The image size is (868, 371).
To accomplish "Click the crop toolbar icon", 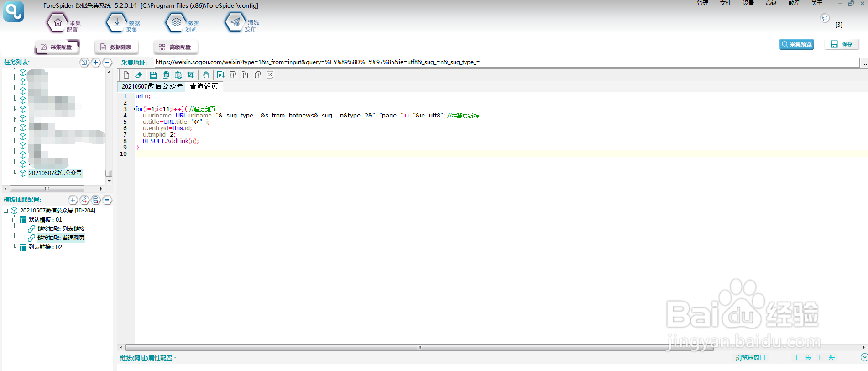I will click(x=191, y=75).
